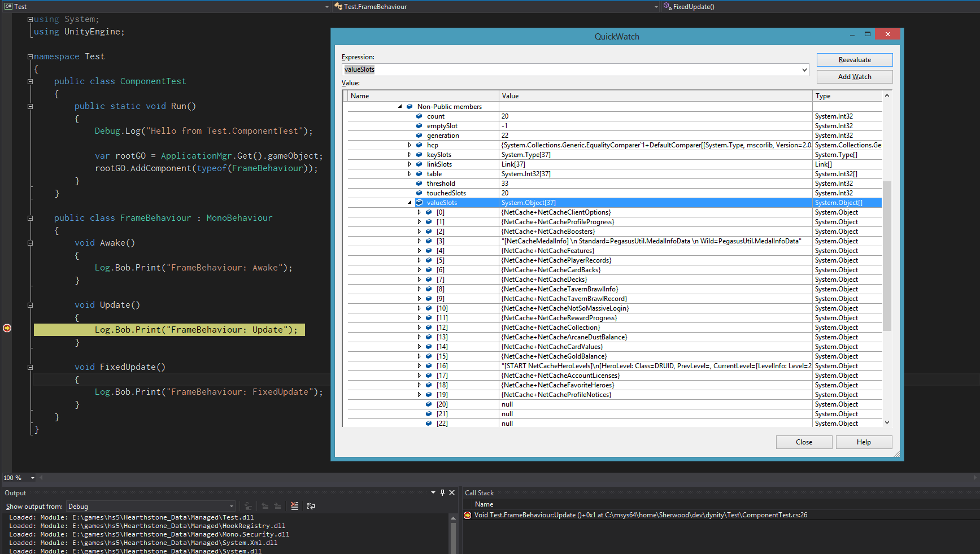
Task: Collapse the valueSlots node
Action: click(410, 203)
